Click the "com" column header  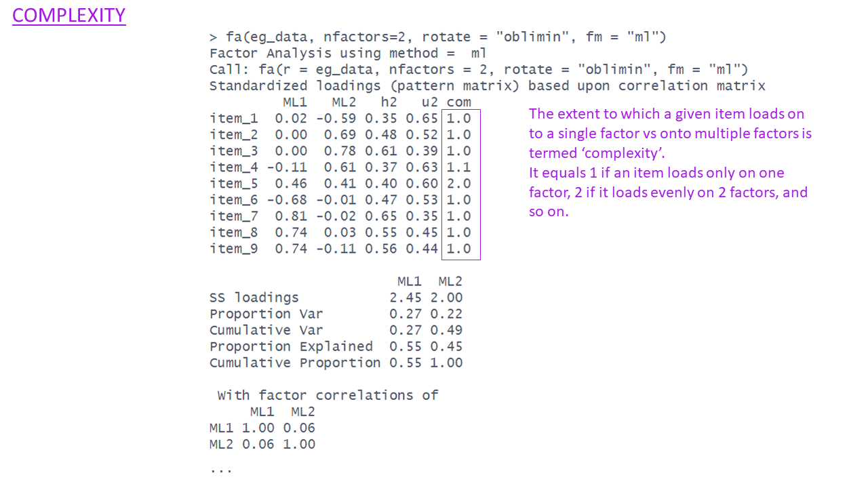[458, 102]
